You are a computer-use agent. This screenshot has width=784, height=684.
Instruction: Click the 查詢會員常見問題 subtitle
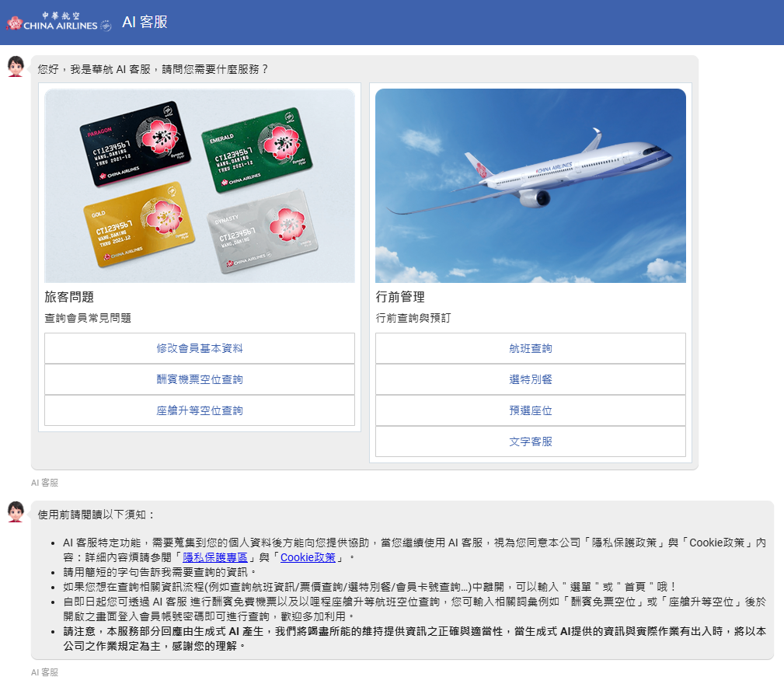(88, 318)
